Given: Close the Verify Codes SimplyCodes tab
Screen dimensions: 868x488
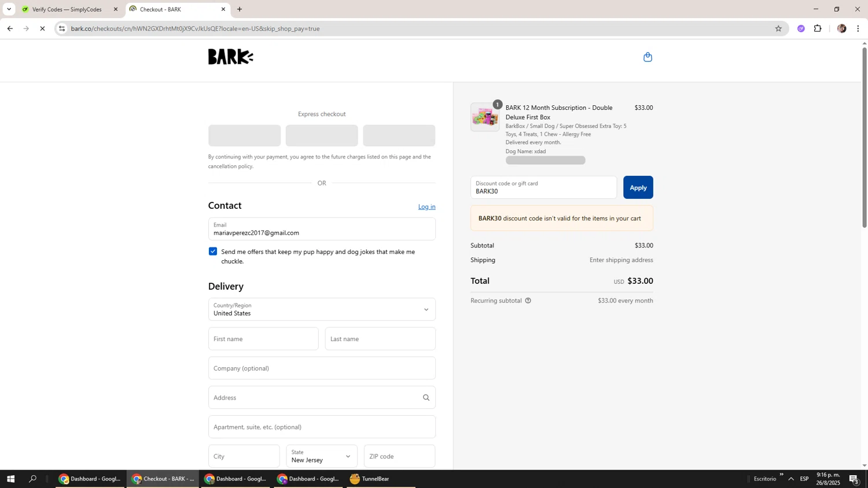Looking at the screenshot, I should (116, 9).
